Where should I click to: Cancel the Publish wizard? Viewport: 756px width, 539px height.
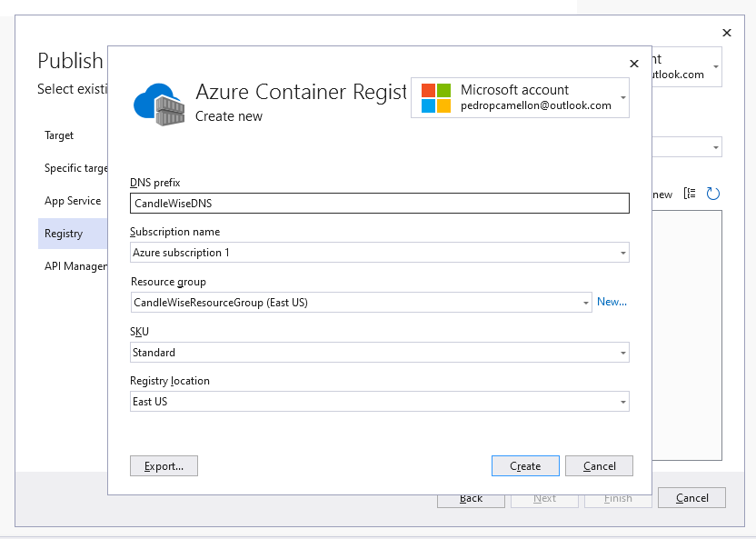coord(691,498)
